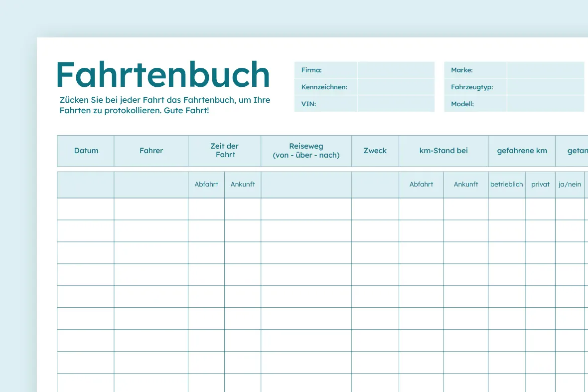Click Ankunft subheader under km-Stand bei

pos(466,185)
